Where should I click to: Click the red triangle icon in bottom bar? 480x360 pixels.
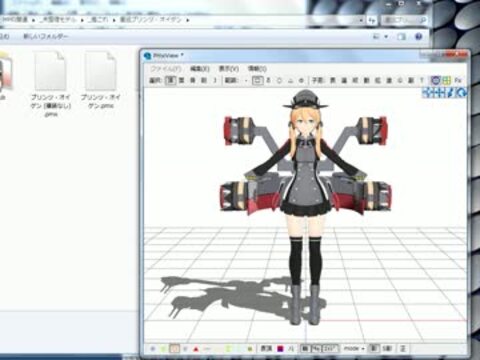(x=196, y=349)
